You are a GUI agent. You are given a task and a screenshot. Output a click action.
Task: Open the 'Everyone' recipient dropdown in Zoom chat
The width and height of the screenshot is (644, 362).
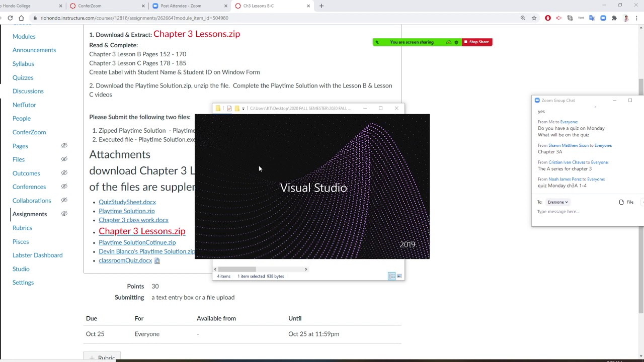tap(557, 202)
